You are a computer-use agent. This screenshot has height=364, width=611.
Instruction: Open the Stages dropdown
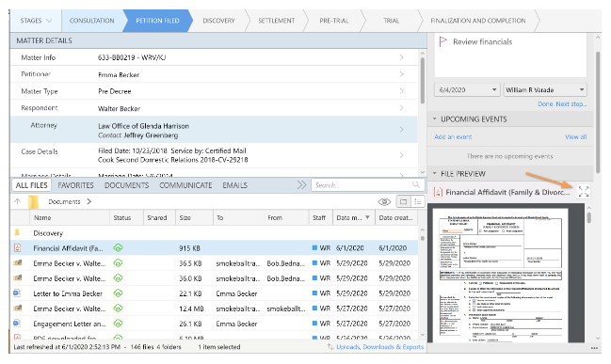[x=36, y=21]
